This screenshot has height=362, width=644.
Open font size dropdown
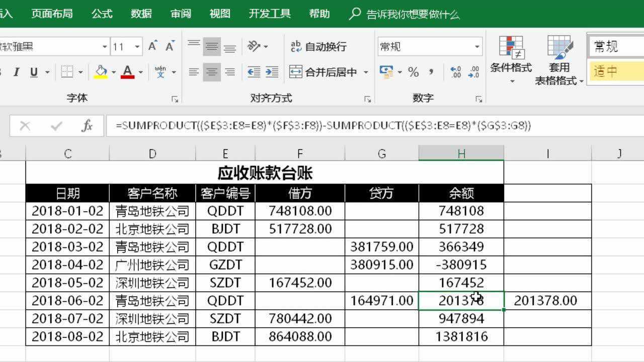click(137, 47)
